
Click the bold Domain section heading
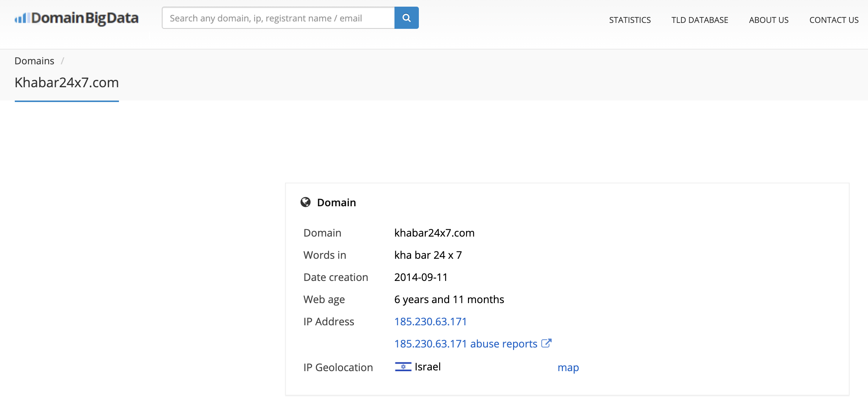coord(336,203)
